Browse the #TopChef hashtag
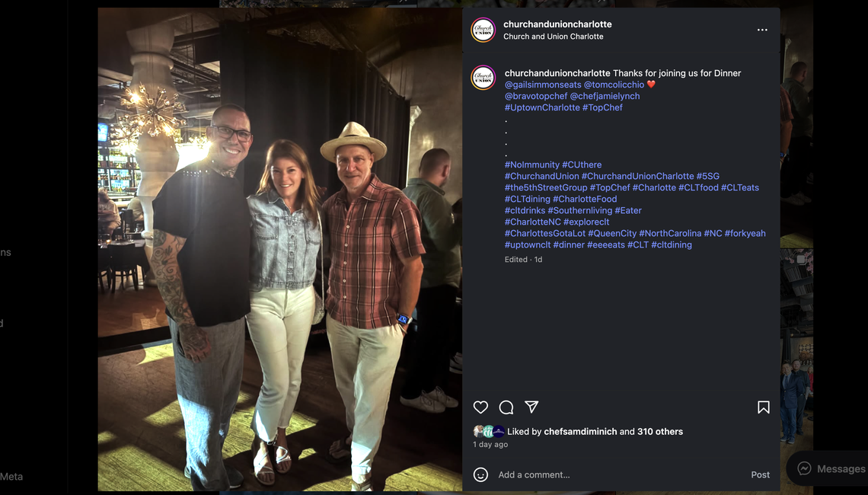This screenshot has height=495, width=868. click(x=602, y=107)
